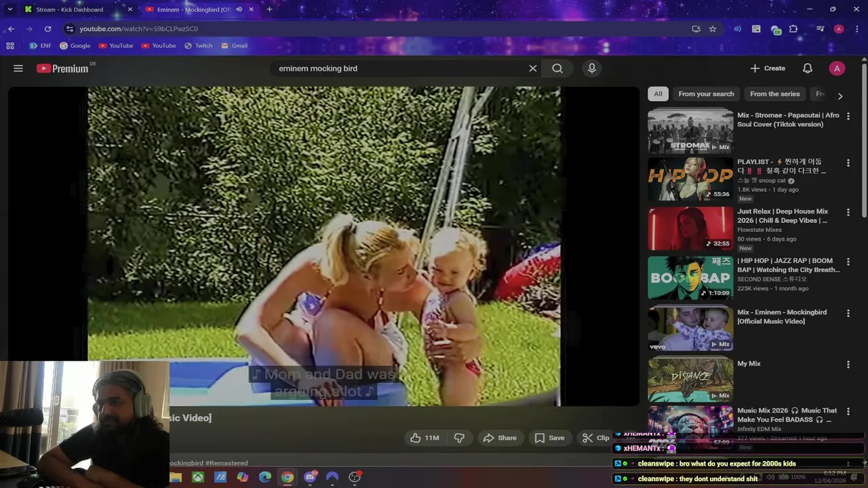Open Xbox app from the taskbar
This screenshot has width=868, height=488.
[x=197, y=477]
